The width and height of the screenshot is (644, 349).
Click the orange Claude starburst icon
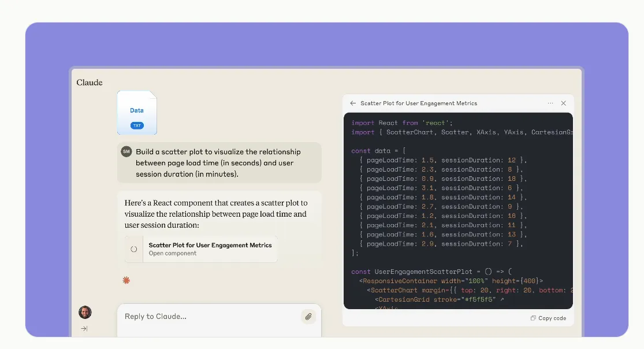tap(126, 280)
